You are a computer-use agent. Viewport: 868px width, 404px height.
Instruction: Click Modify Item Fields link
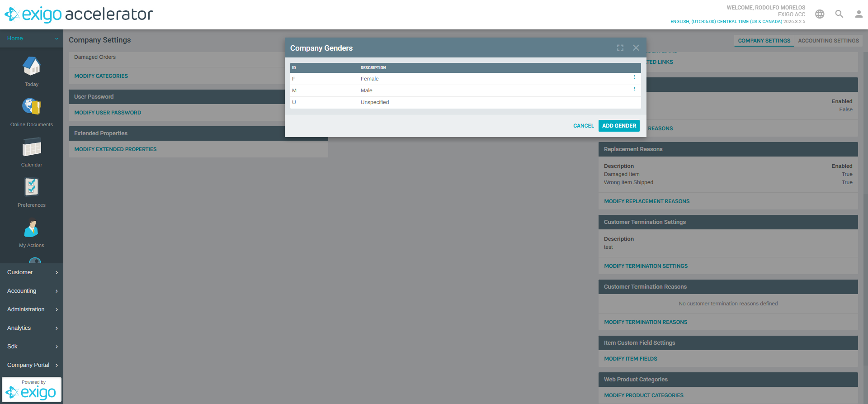click(631, 359)
